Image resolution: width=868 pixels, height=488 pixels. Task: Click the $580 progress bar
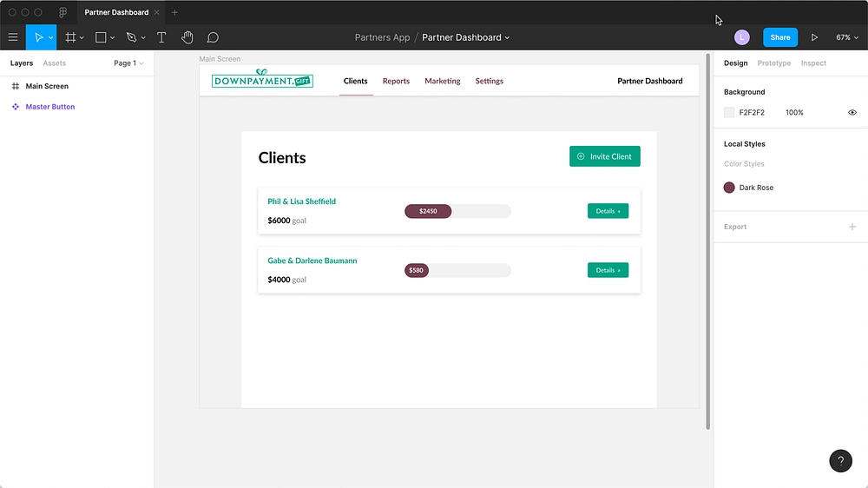coord(457,270)
